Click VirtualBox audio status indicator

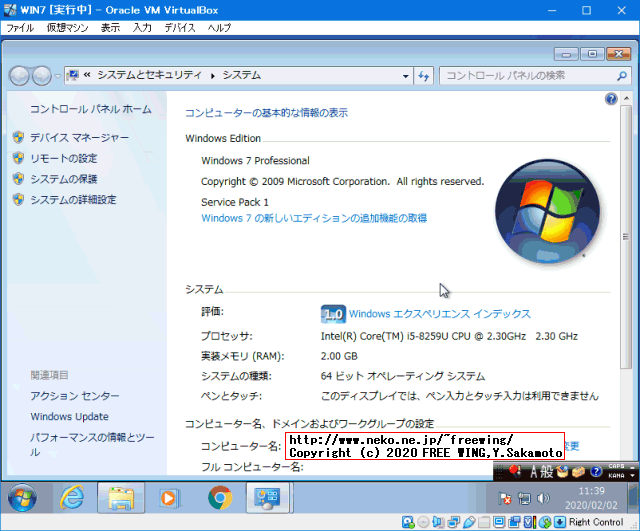438,522
